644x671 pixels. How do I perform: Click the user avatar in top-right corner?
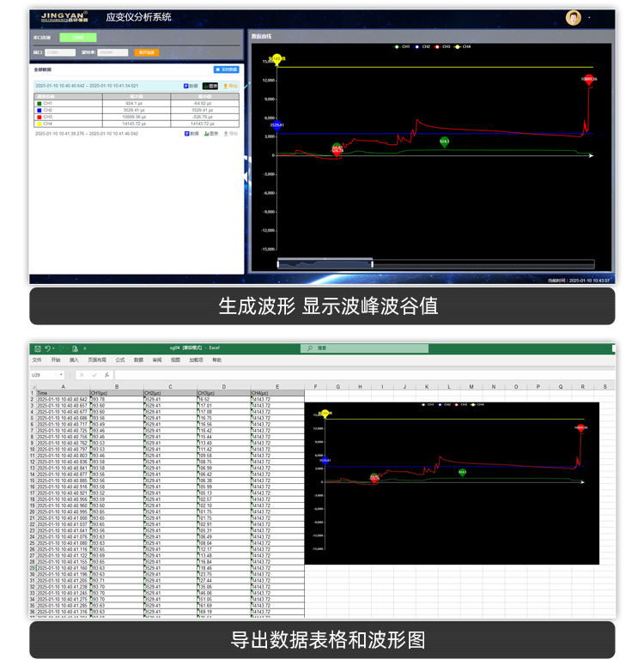[574, 18]
